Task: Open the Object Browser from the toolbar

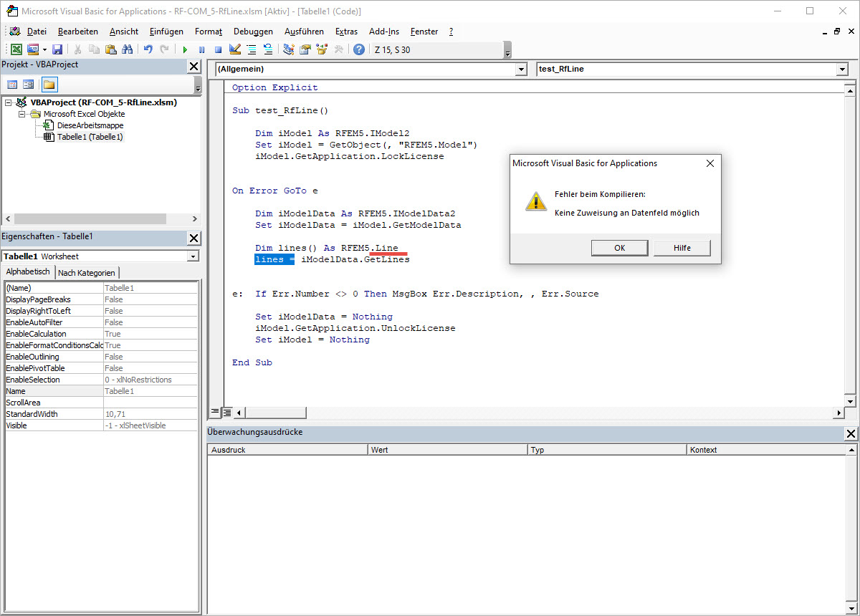Action: pos(322,49)
